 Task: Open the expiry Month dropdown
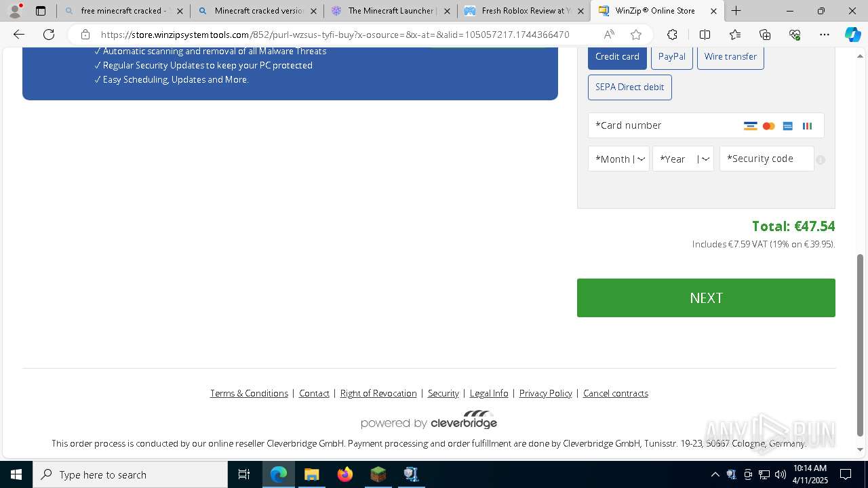(618, 159)
